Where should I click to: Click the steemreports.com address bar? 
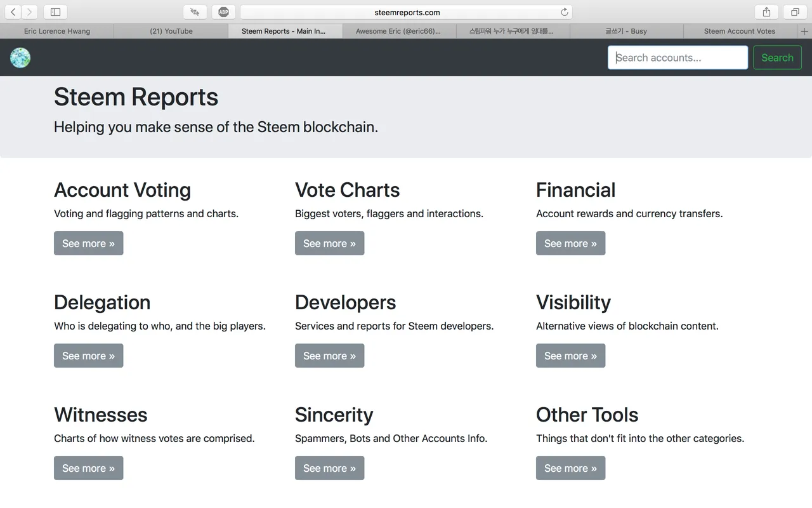coord(406,12)
